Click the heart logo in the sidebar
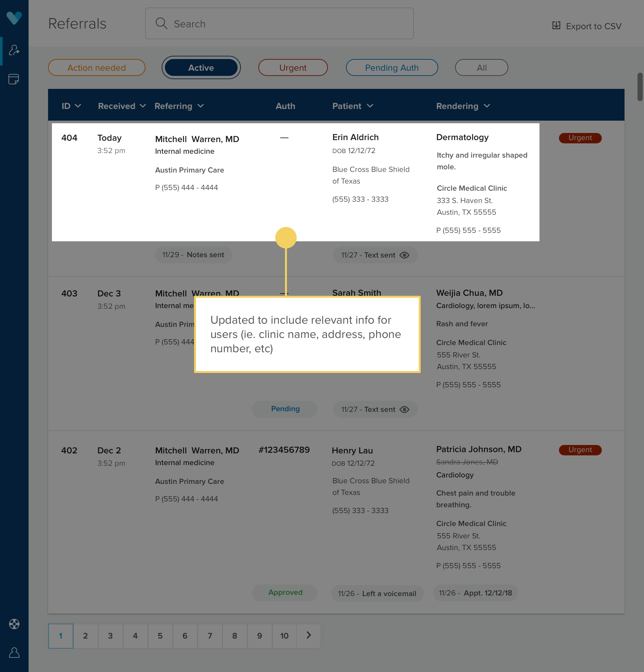Screen dimensions: 644x672 click(x=14, y=18)
